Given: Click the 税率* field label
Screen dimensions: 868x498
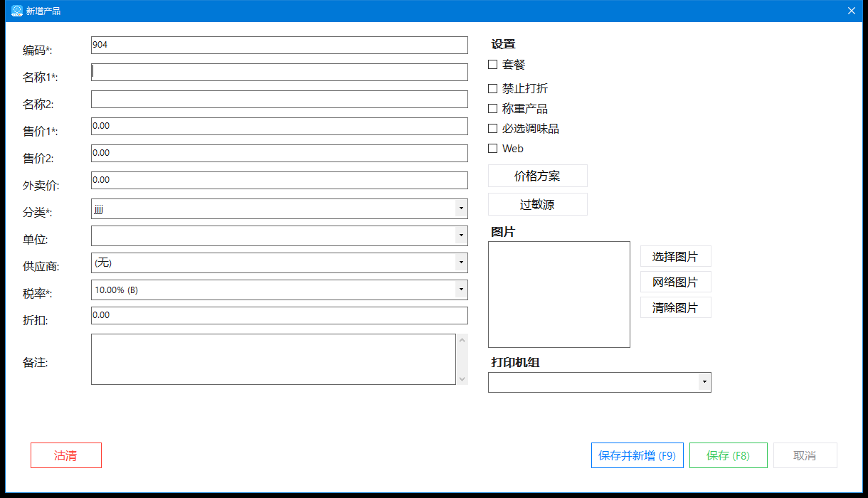Looking at the screenshot, I should point(37,293).
